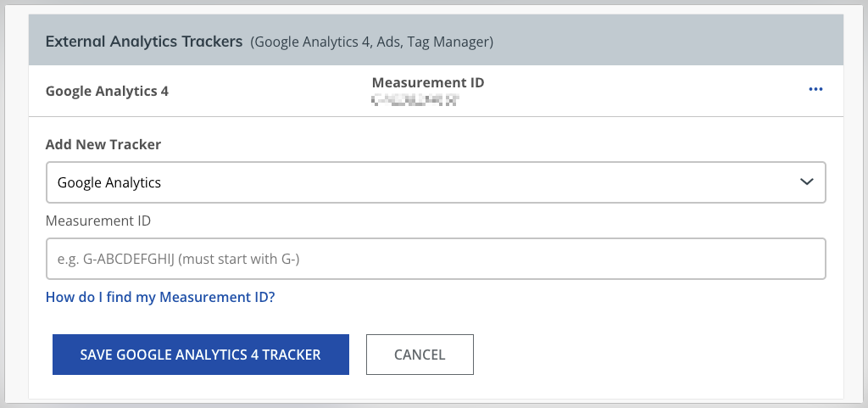Select the 'Google Analytics 4' tracker row label

[107, 91]
